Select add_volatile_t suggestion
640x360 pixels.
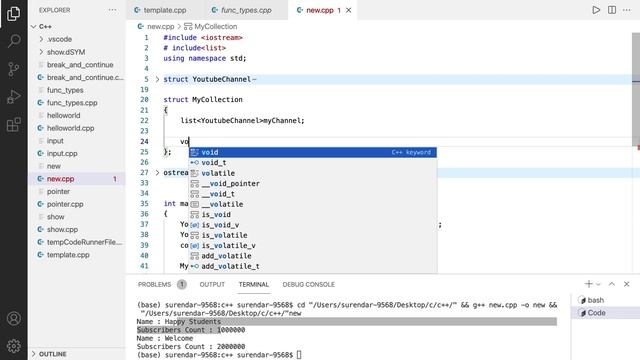pyautogui.click(x=313, y=266)
